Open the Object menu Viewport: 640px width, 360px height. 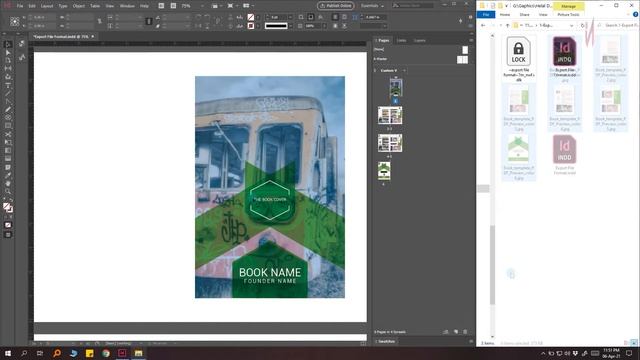[79, 6]
